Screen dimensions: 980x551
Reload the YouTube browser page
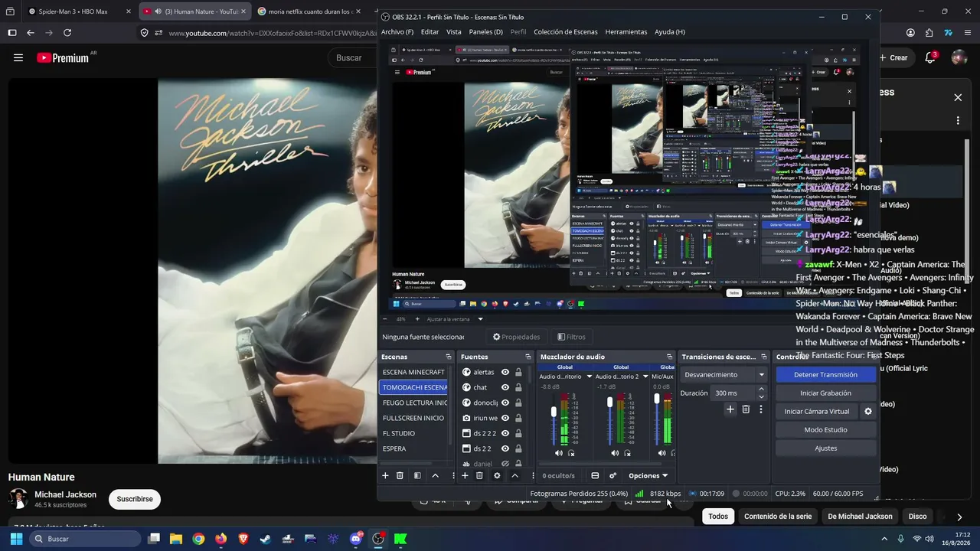pos(67,33)
